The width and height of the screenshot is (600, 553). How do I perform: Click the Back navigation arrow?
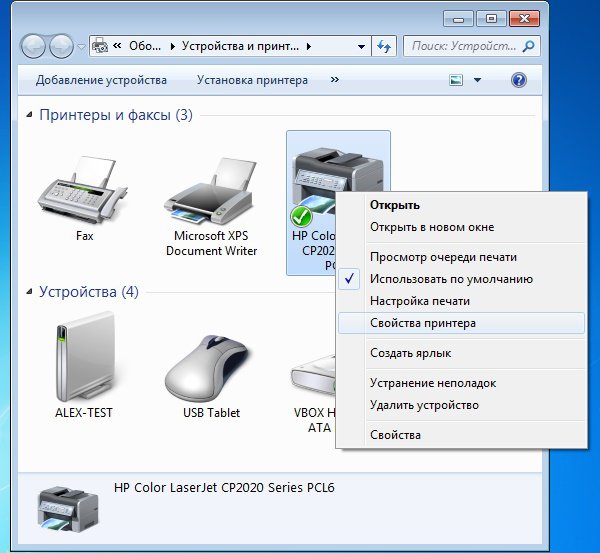(33, 46)
